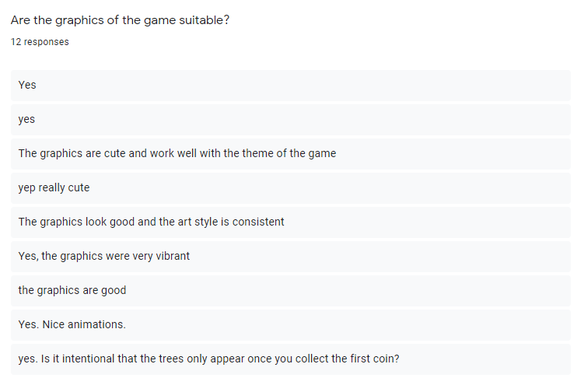Select the capitalized 'Yes' response row
The width and height of the screenshot is (577, 392).
(x=291, y=85)
